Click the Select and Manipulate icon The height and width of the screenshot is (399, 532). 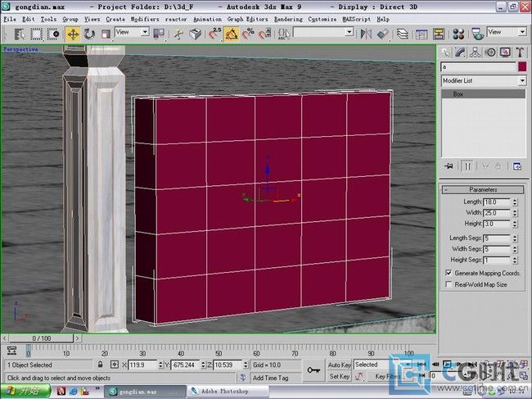[x=178, y=34]
